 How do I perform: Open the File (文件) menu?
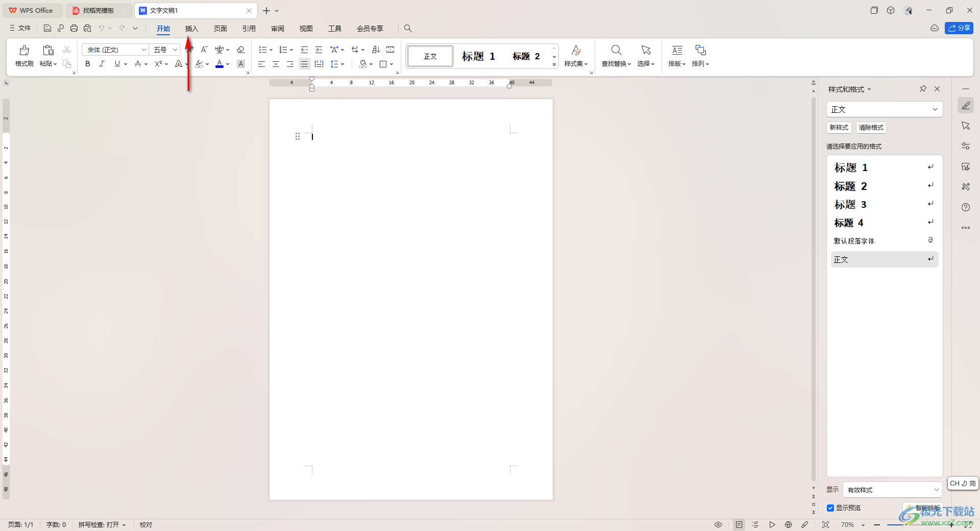click(x=20, y=28)
